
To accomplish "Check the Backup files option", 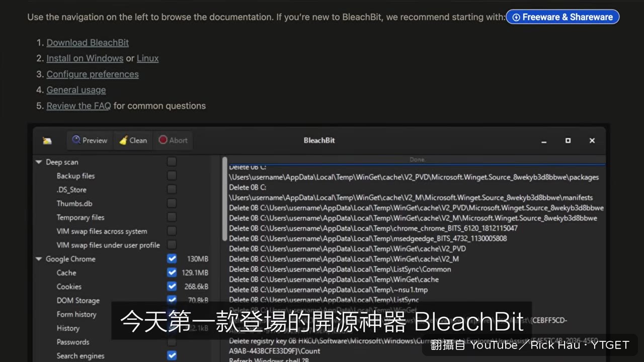I will (172, 176).
